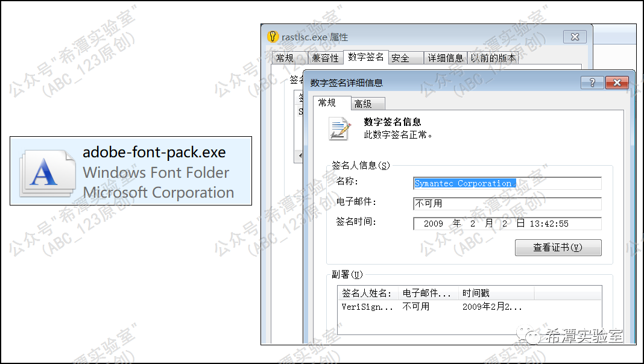This screenshot has height=364, width=644.
Task: Click the 电子邮件 field showing 不可用
Action: (507, 204)
